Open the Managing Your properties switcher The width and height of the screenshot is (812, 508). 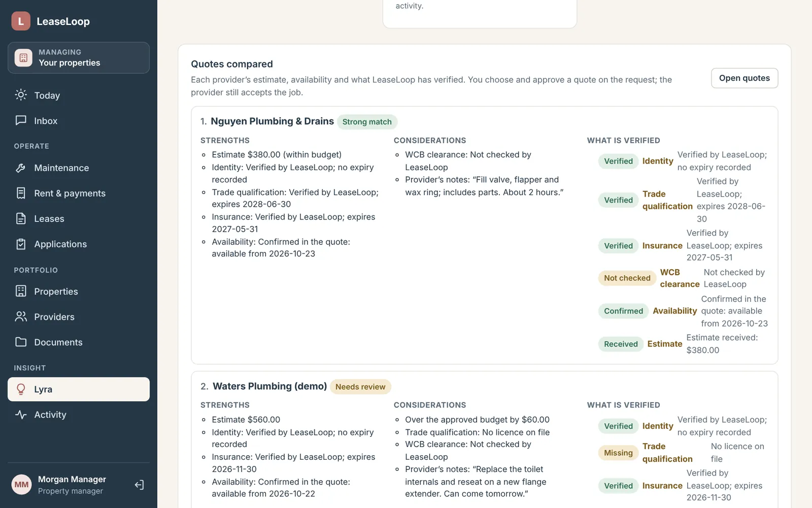pos(79,57)
